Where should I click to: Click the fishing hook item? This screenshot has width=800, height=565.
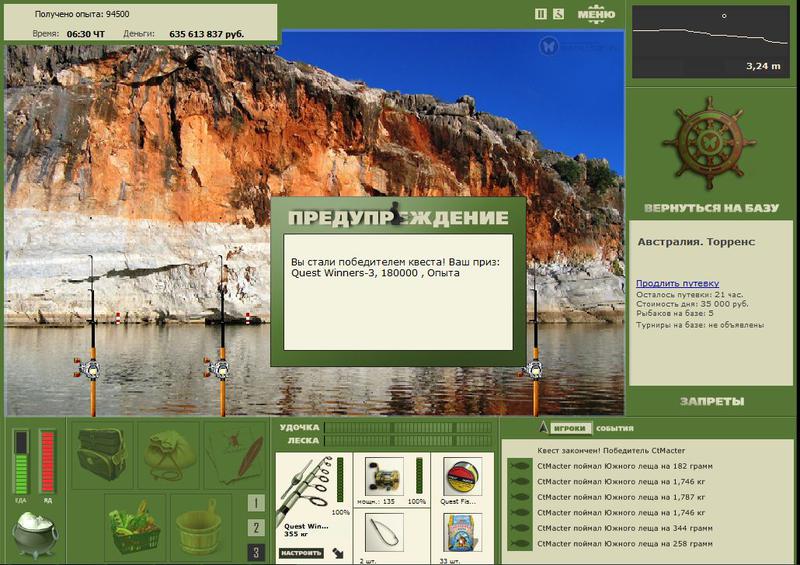click(385, 533)
